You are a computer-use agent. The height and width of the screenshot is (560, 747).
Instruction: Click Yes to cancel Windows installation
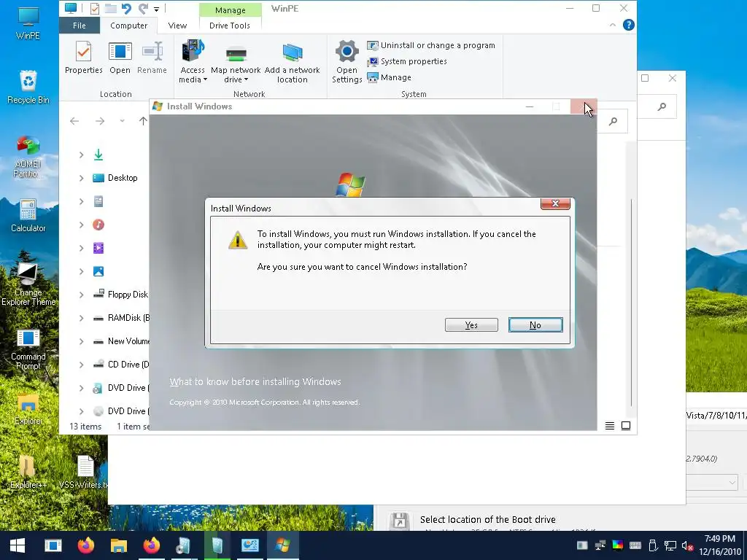pyautogui.click(x=471, y=324)
